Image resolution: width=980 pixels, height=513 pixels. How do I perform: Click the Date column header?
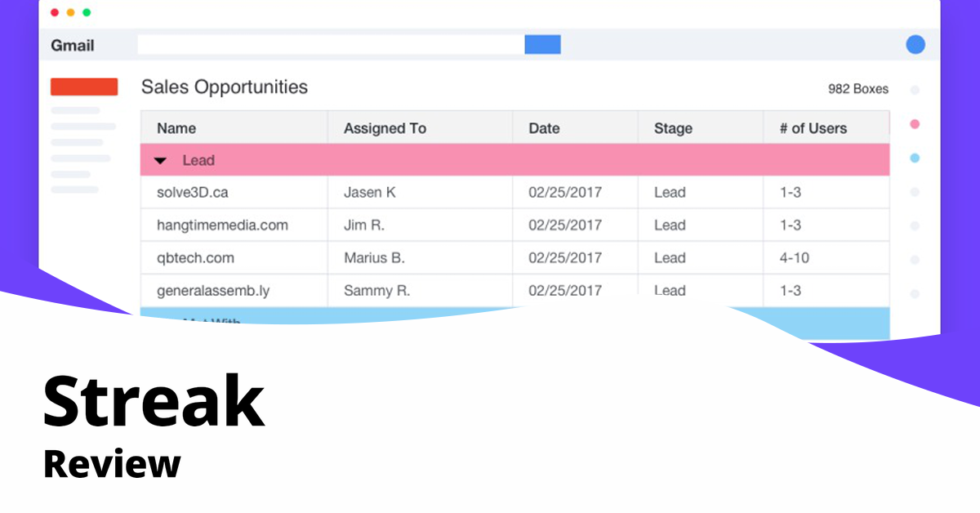pos(544,128)
